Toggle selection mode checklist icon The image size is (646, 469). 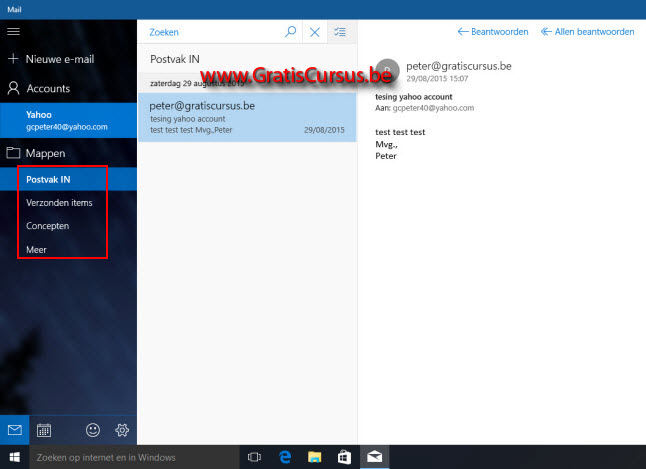coord(340,32)
